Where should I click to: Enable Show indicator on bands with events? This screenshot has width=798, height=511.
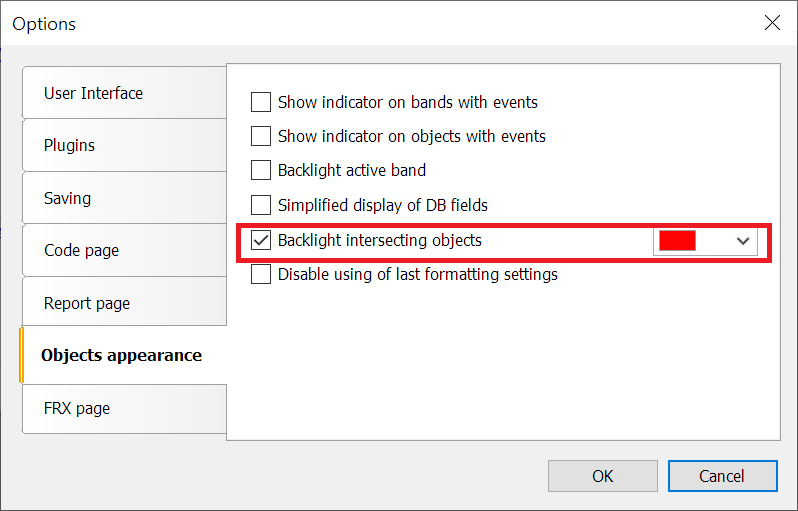[261, 102]
